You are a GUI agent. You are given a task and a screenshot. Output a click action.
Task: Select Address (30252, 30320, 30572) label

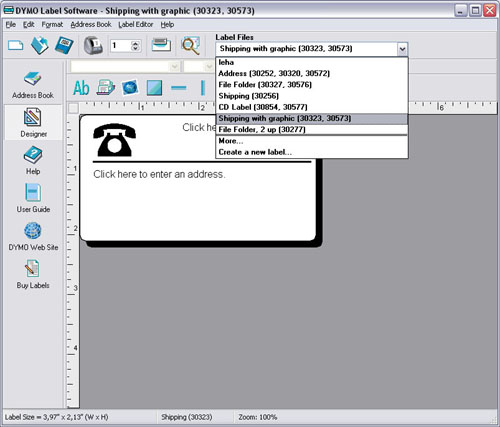[x=312, y=73]
